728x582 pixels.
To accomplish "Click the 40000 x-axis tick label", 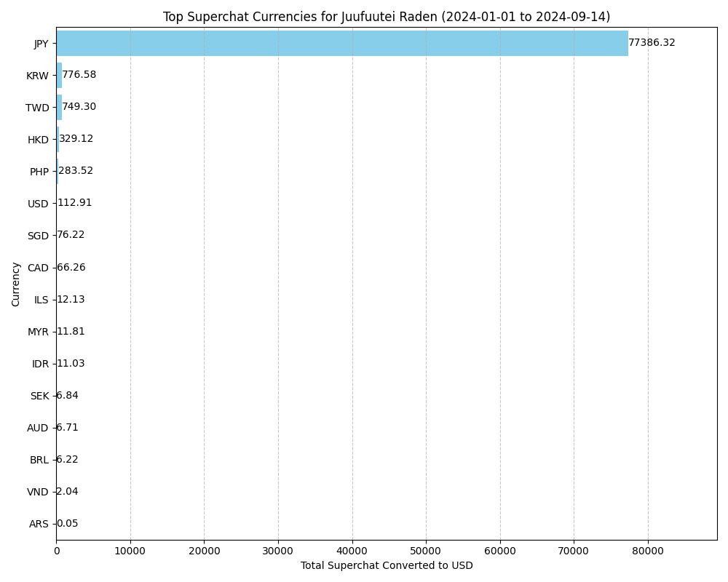I will [x=352, y=551].
